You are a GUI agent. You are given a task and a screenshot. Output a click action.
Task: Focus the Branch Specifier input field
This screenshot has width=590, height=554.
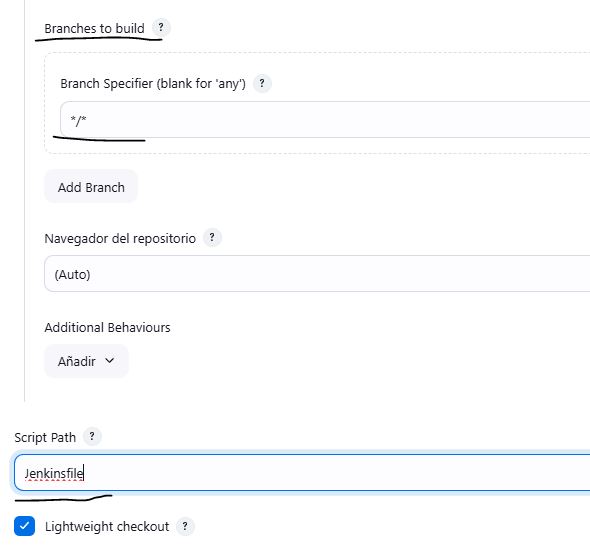point(325,119)
